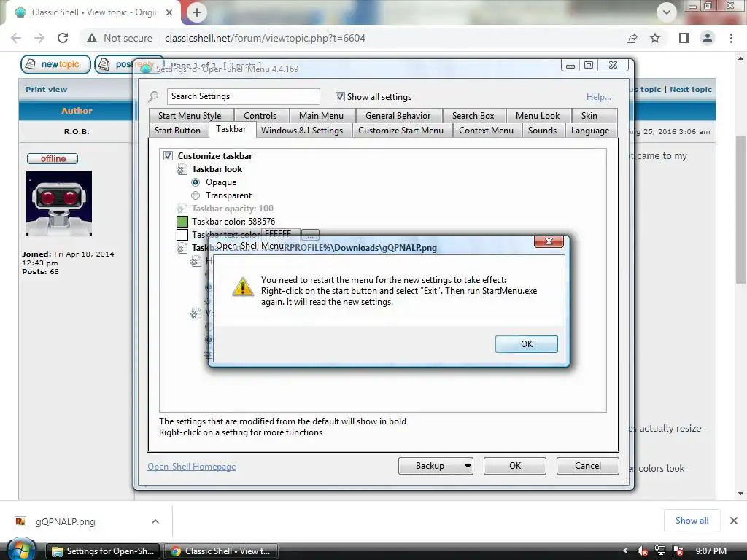
Task: Open the gQPNALP.png downloaded file
Action: pyautogui.click(x=65, y=521)
